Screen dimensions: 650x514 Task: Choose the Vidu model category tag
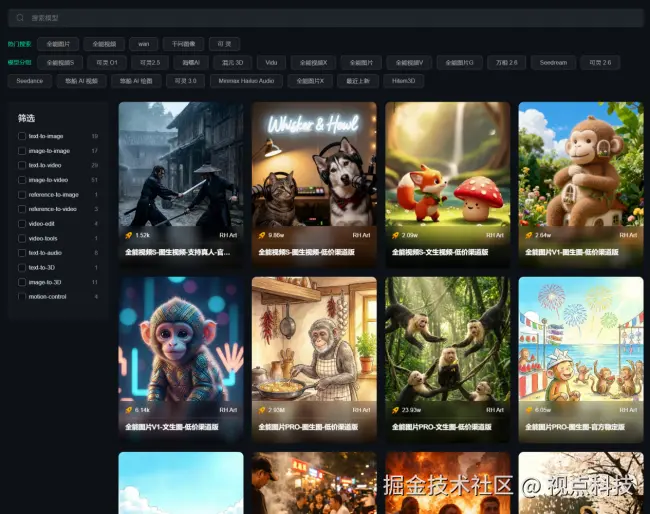point(271,62)
